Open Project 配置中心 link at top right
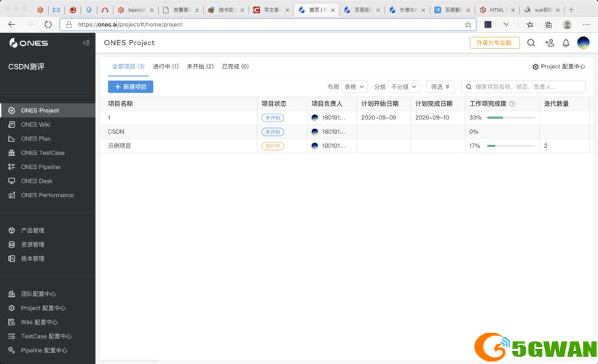598x364 pixels. (x=559, y=67)
